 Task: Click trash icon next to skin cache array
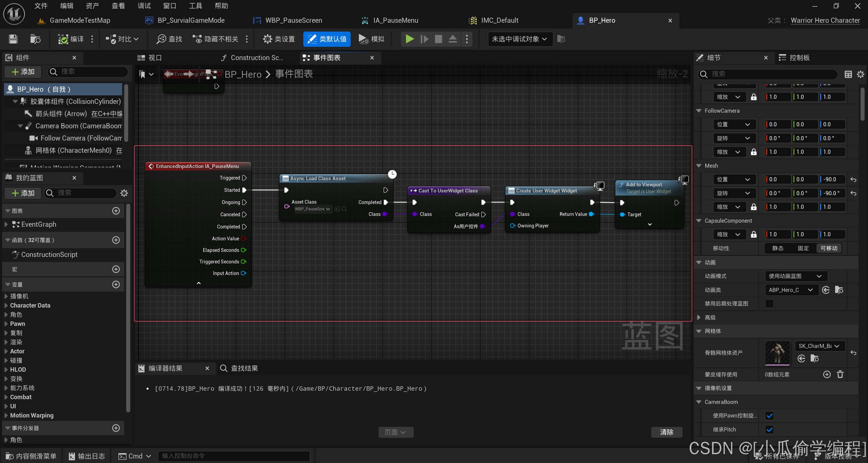(840, 374)
